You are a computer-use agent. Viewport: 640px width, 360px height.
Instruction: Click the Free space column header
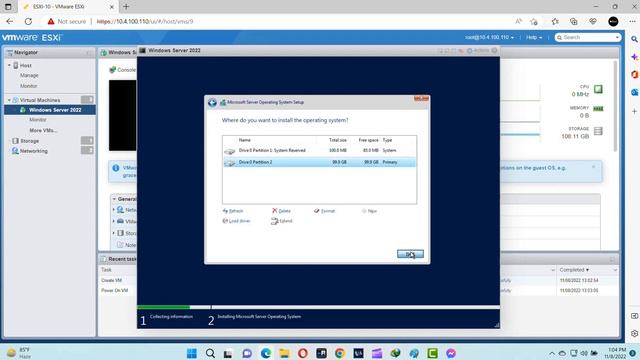point(369,140)
